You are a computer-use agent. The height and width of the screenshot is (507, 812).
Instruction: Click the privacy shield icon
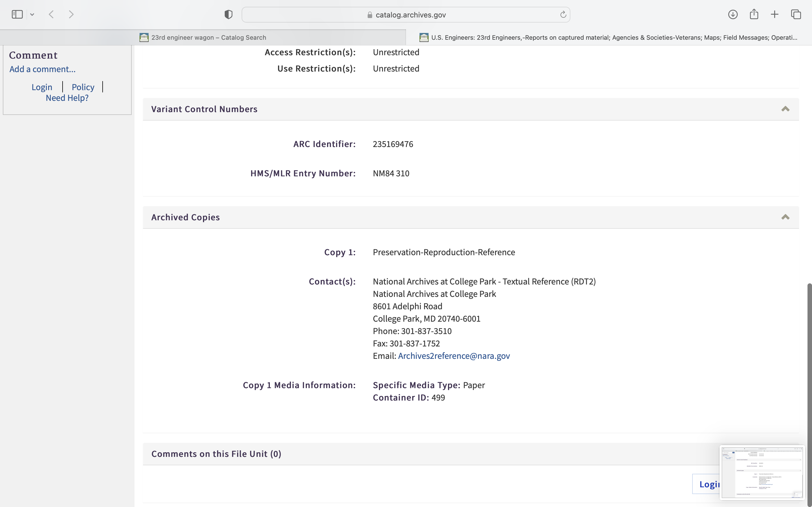[x=228, y=14]
